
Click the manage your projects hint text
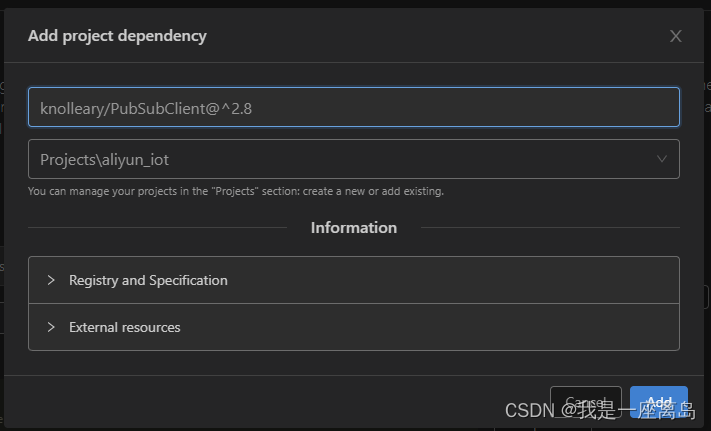(x=235, y=191)
